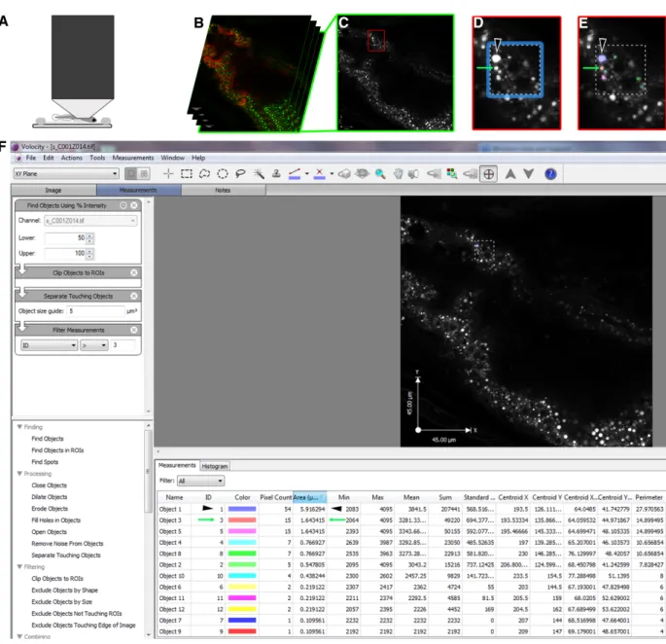Select Find Objects in ROIs task

[x=57, y=450]
